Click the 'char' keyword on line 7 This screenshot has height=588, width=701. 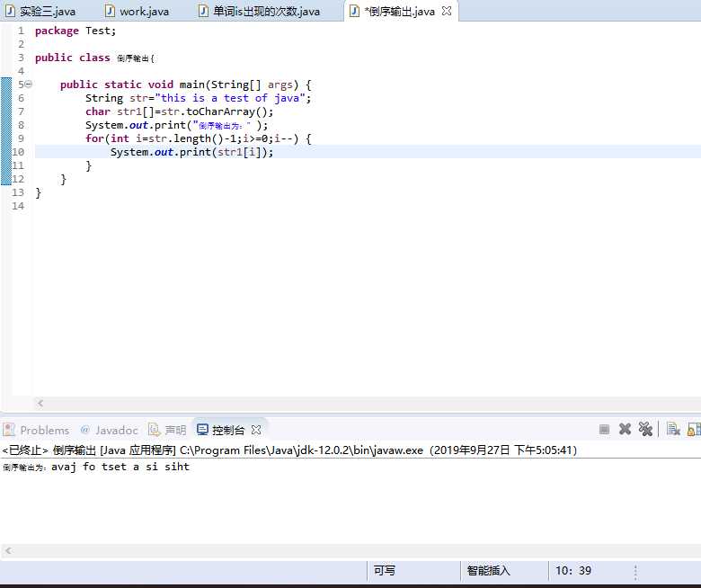[98, 111]
